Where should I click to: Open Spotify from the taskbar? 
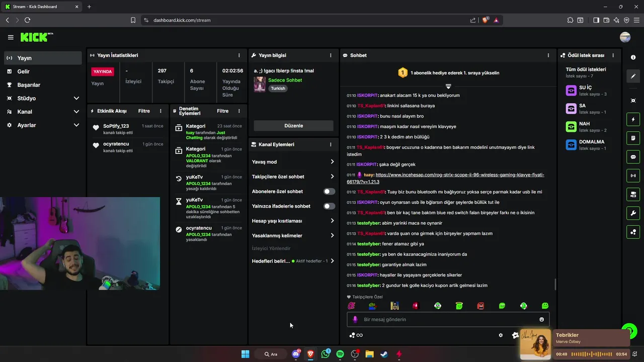[340, 354]
